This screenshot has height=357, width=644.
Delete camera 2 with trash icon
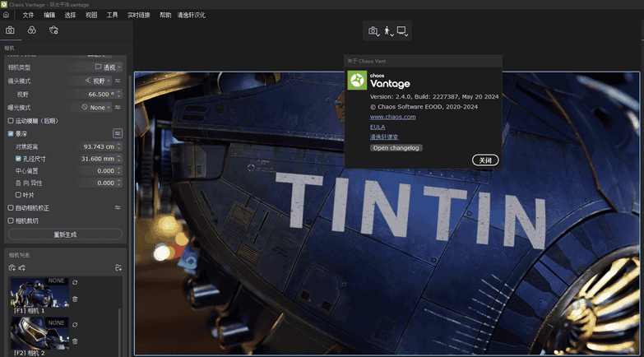75,341
